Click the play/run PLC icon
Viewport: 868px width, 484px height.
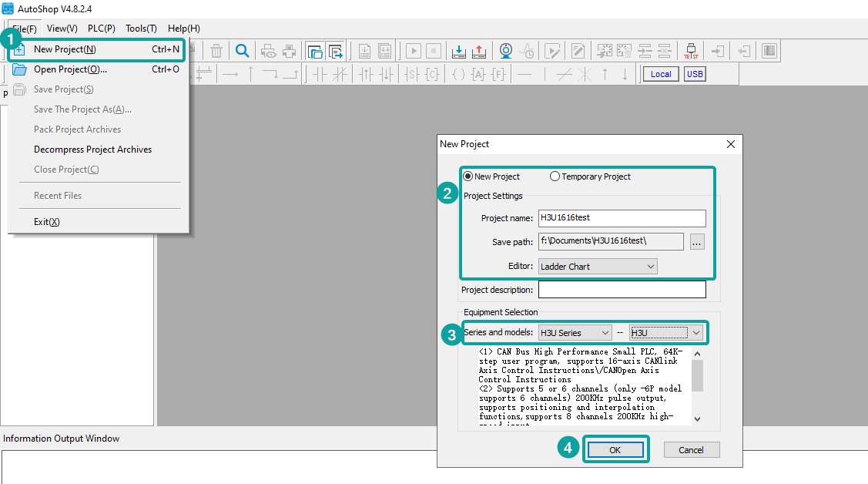point(414,51)
